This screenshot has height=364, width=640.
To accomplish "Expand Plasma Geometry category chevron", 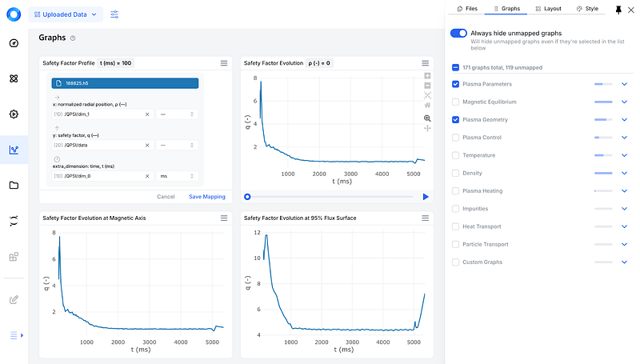I will pyautogui.click(x=624, y=119).
